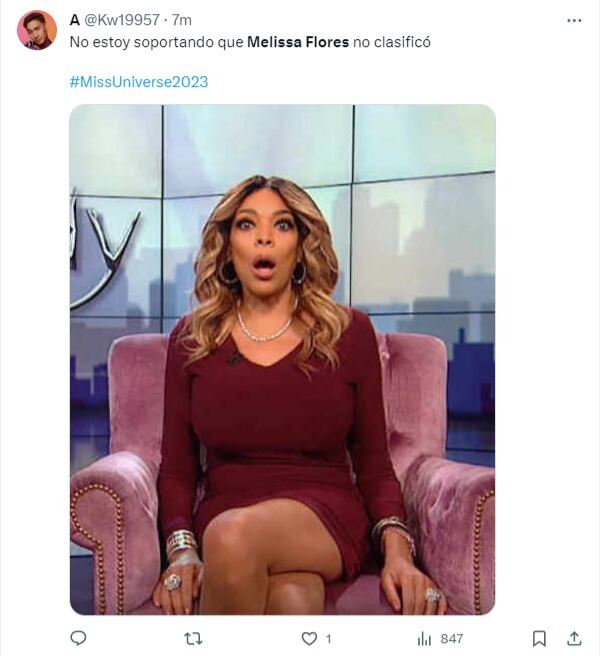Select the bold Melissa Flores text
The width and height of the screenshot is (601, 656).
click(x=298, y=42)
